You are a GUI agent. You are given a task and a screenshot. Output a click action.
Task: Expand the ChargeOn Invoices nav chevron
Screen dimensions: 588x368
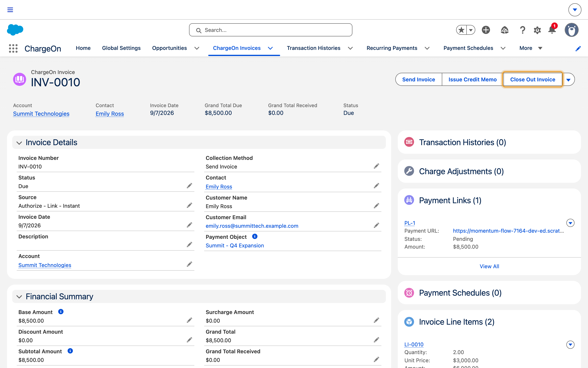pyautogui.click(x=270, y=48)
